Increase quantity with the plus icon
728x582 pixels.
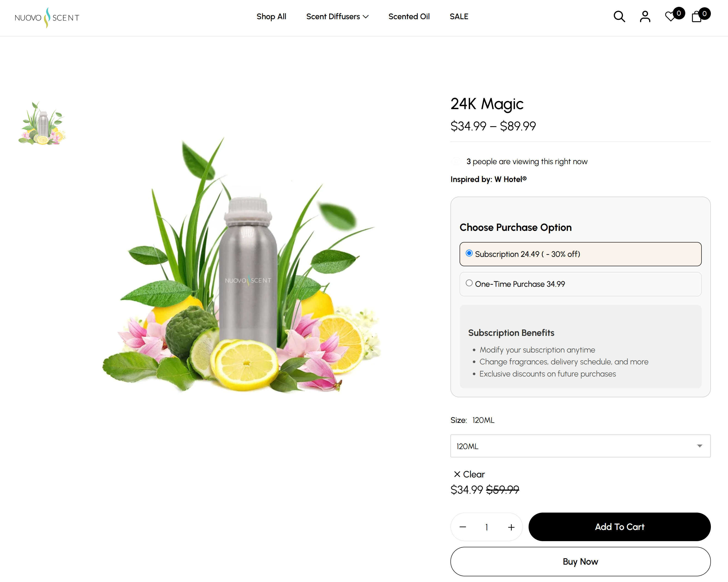click(x=511, y=527)
